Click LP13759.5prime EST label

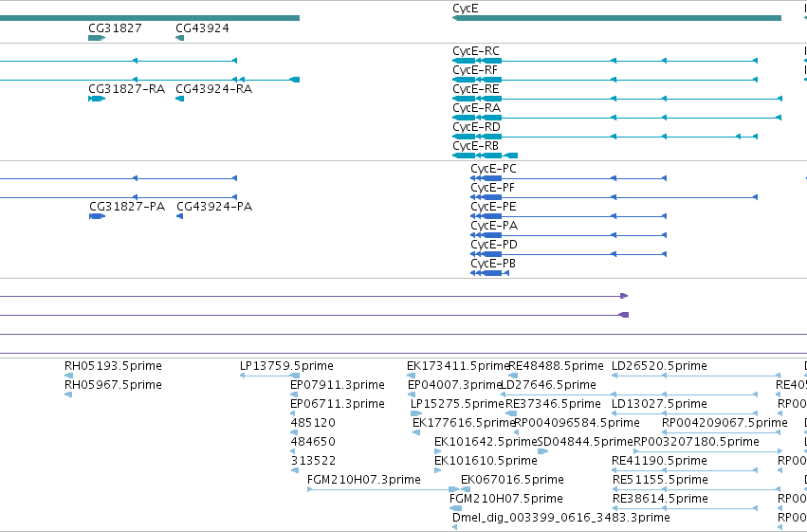coord(286,366)
